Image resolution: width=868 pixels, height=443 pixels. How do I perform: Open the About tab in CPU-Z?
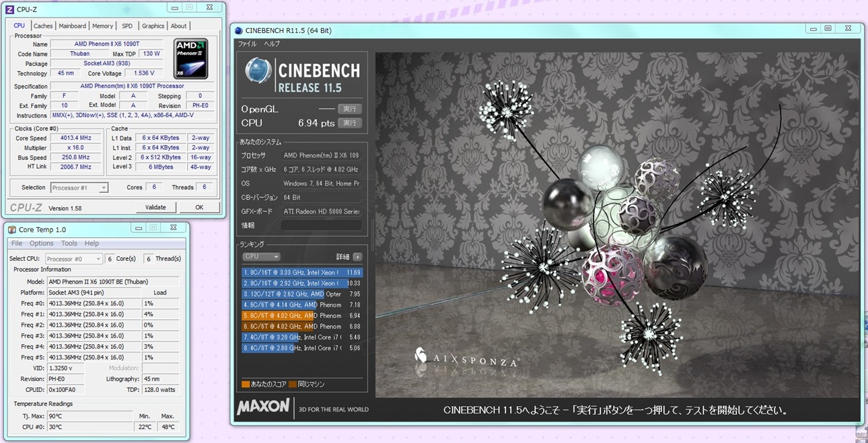[x=178, y=26]
